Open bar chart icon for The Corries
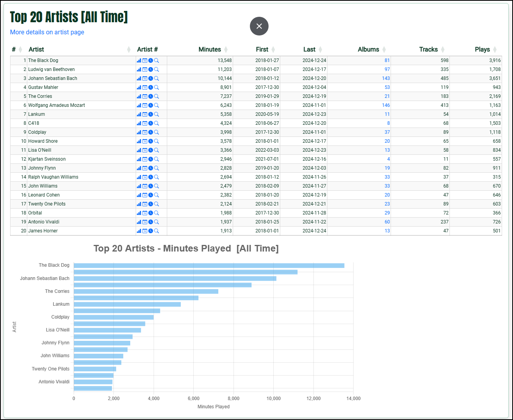Screen dimensions: 513x420 (139, 96)
